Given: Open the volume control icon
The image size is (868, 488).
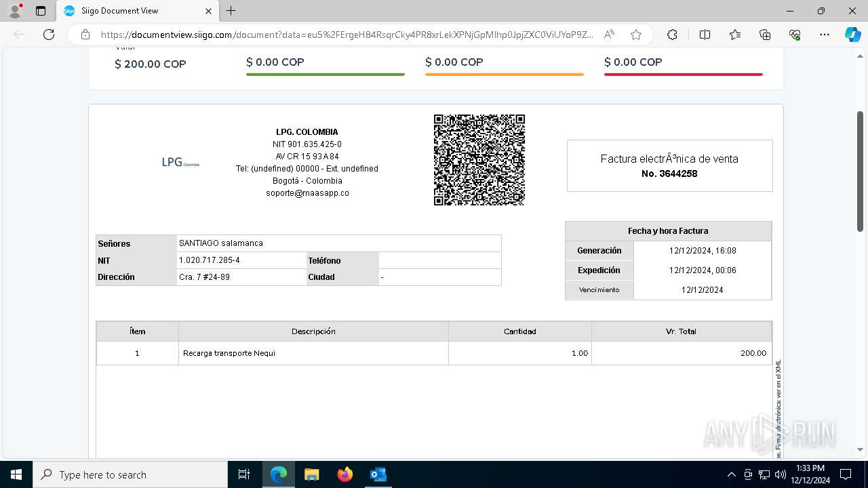Looking at the screenshot, I should [780, 474].
